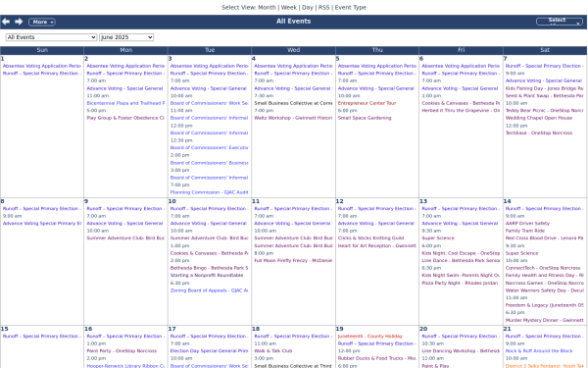
Task: Open Norcross Games - OneStop Norcross event
Action: click(544, 283)
